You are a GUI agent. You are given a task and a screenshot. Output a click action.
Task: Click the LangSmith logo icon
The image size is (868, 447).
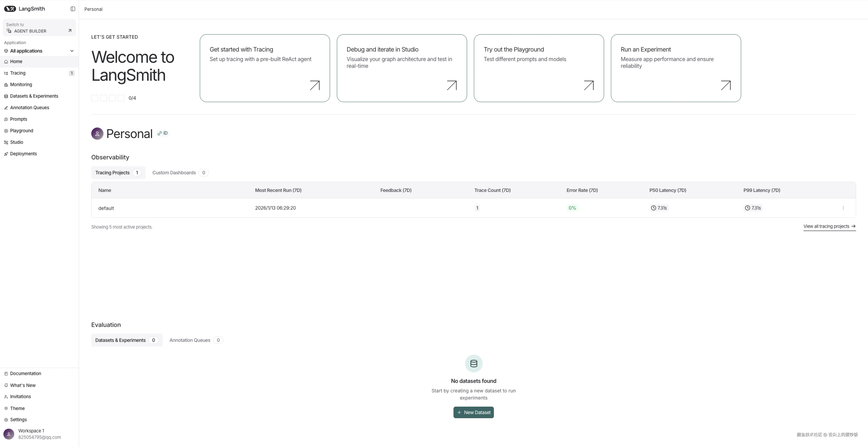pos(10,9)
